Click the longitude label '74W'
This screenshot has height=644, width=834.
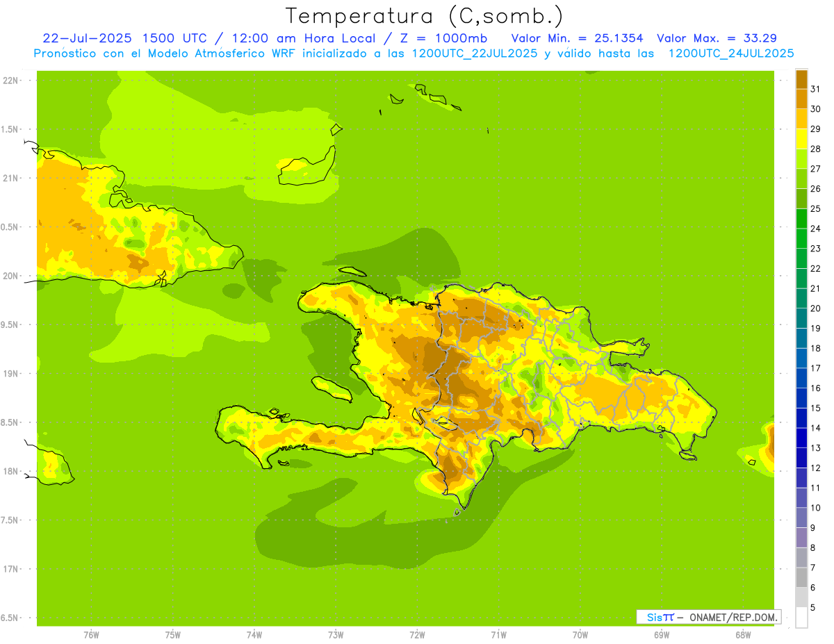(254, 635)
